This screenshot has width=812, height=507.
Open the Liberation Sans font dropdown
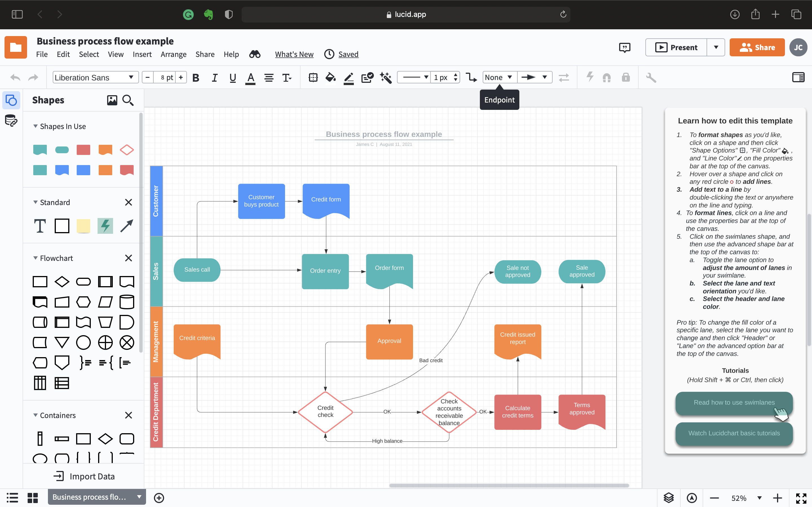[95, 77]
